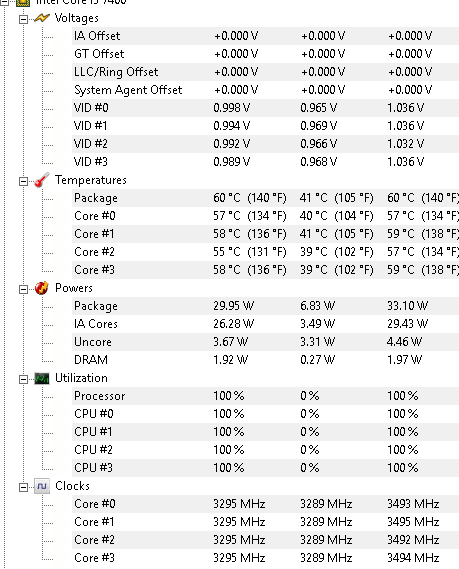459x569 pixels.
Task: Select the Processor utilization row
Action: click(265, 396)
